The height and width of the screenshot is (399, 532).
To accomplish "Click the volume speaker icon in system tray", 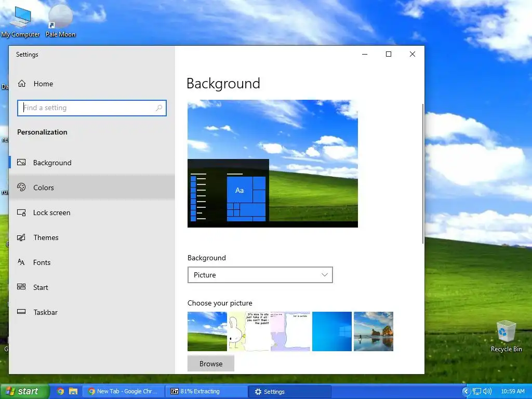I will (487, 391).
